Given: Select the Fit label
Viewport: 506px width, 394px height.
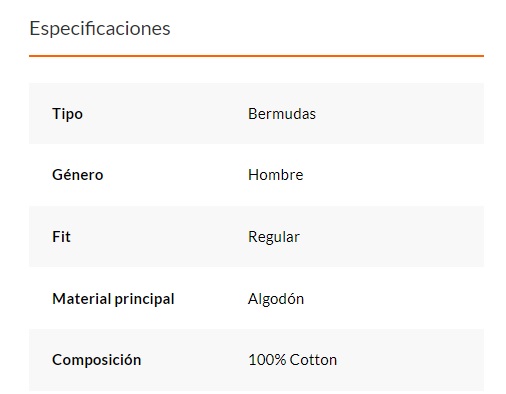Looking at the screenshot, I should tap(61, 237).
